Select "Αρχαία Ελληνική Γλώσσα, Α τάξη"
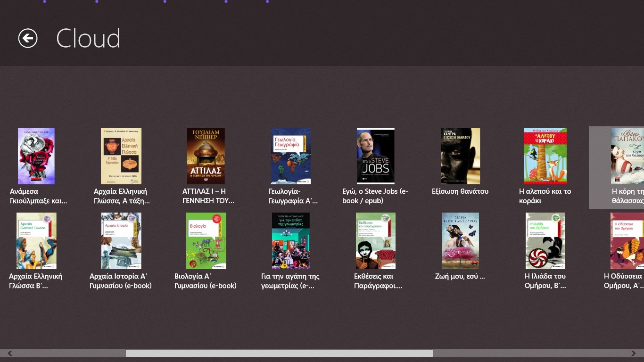The width and height of the screenshot is (644, 362). tap(121, 156)
